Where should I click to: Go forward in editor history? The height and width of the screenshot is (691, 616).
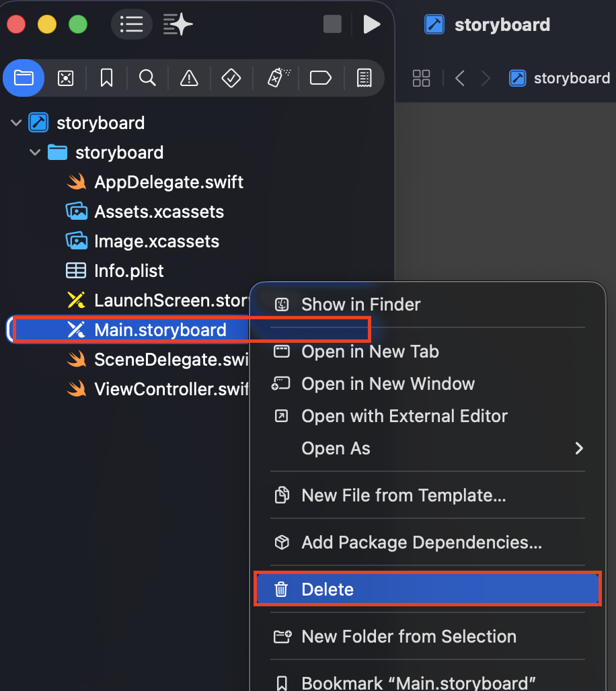coord(486,79)
